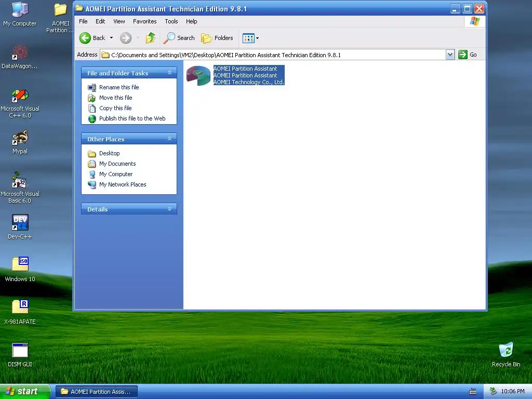532x399 pixels.
Task: Open the File menu
Action: [83, 21]
